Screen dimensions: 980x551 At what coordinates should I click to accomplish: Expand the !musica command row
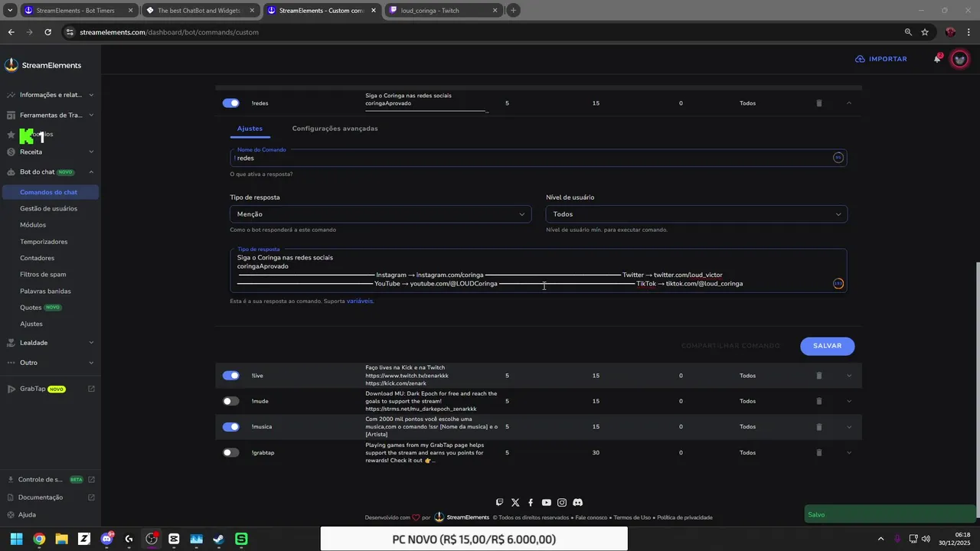(849, 427)
